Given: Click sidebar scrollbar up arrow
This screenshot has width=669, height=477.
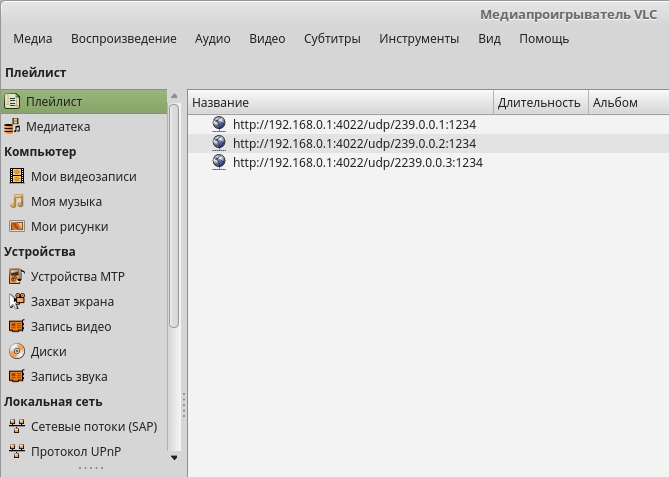Looking at the screenshot, I should coord(174,96).
